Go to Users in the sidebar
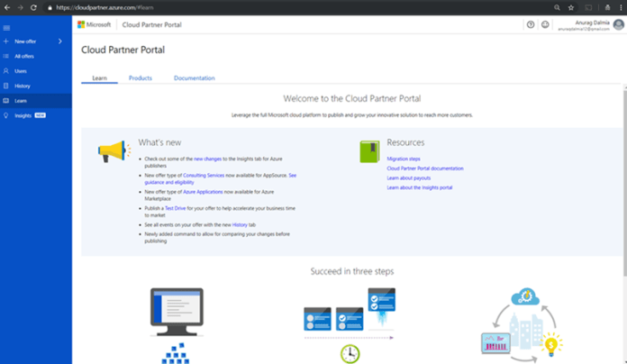 [36, 71]
